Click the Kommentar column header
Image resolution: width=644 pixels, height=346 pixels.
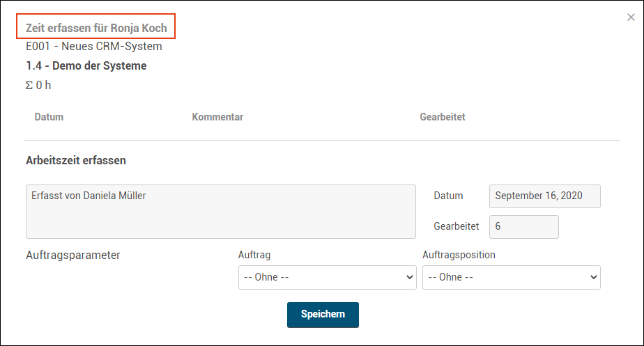tap(217, 117)
